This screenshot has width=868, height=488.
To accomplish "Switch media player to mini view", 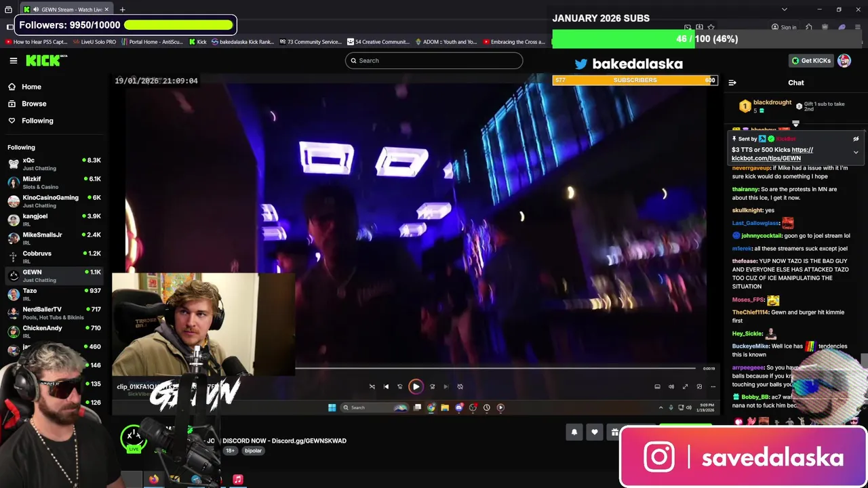I will [x=699, y=386].
